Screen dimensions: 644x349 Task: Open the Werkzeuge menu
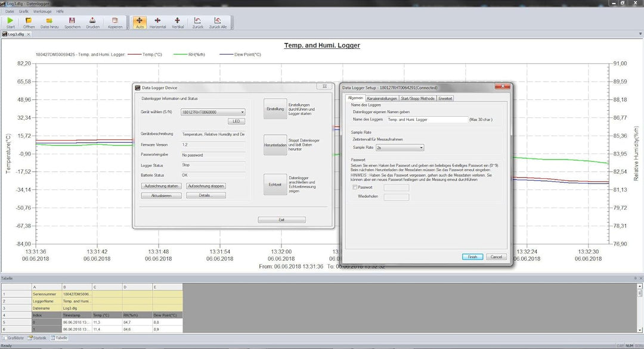point(43,11)
